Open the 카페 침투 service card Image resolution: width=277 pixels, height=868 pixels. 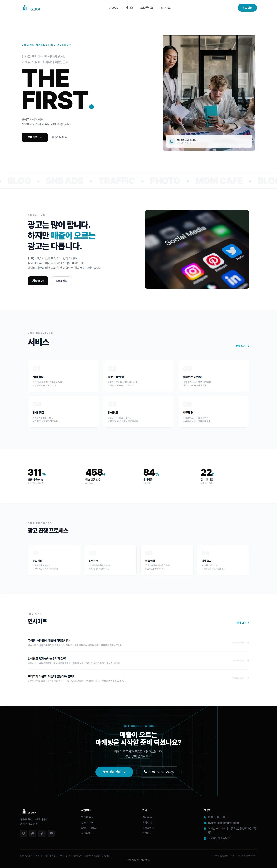click(63, 376)
